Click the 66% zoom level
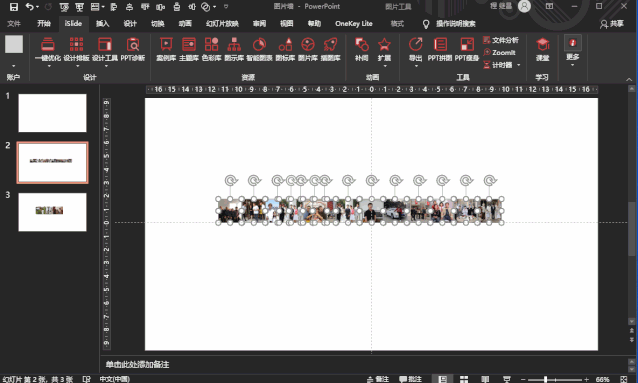638x383 pixels. 603,379
